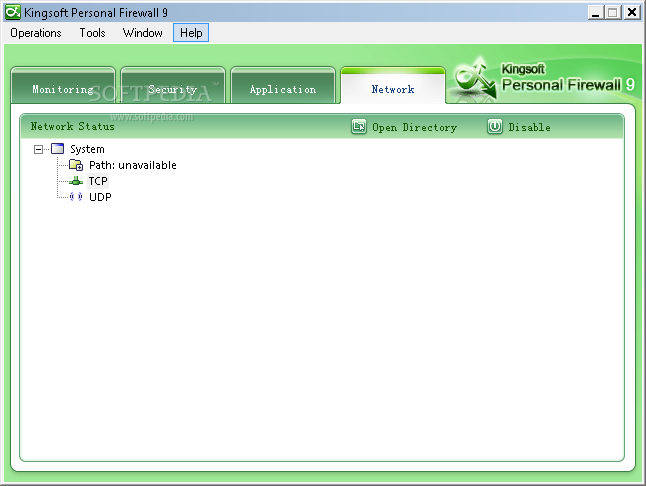Screen dimensions: 646x486
Task: Switch to the Application tab
Action: [x=283, y=86]
